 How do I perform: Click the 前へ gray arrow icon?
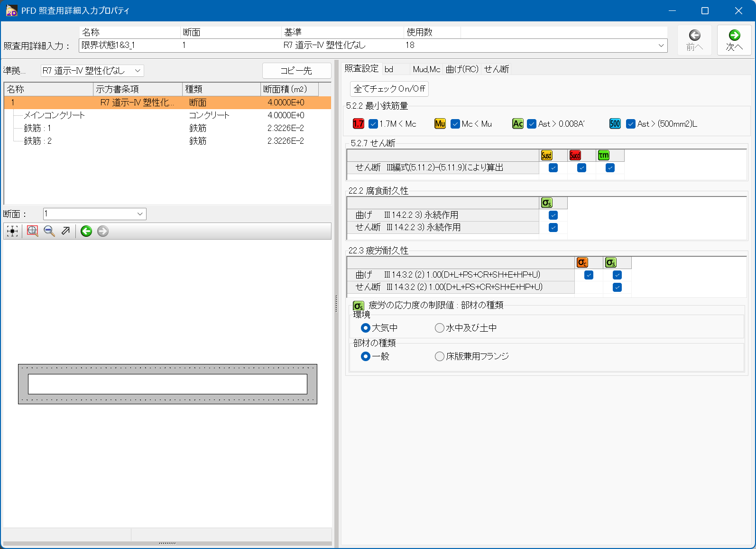point(694,35)
